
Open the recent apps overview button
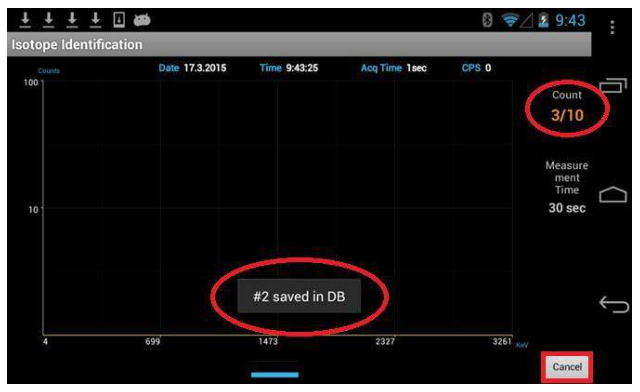point(613,85)
